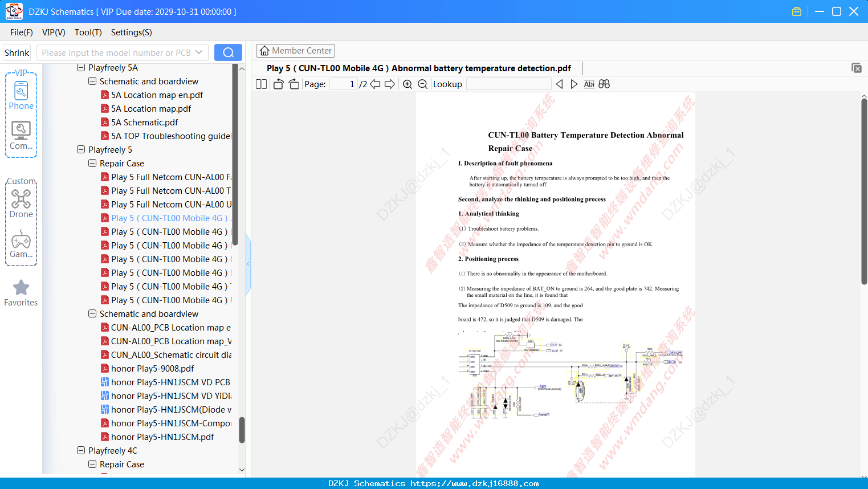Collapse the Playfreely 5A node
Screen dimensions: 868x489
81,67
